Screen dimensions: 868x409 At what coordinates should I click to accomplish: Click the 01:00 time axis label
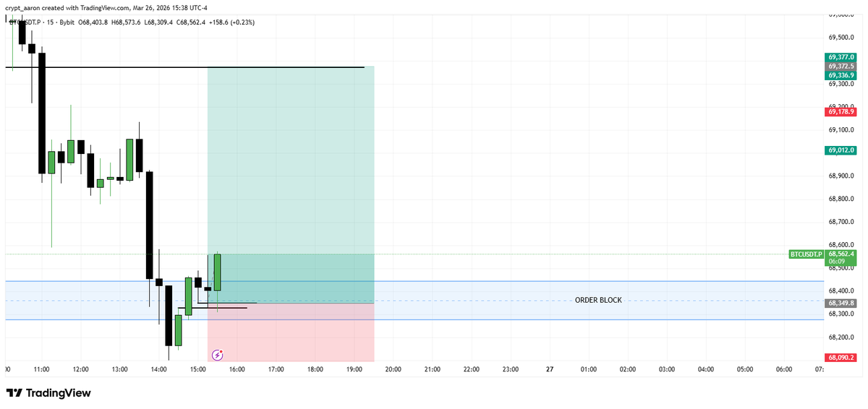coord(588,369)
